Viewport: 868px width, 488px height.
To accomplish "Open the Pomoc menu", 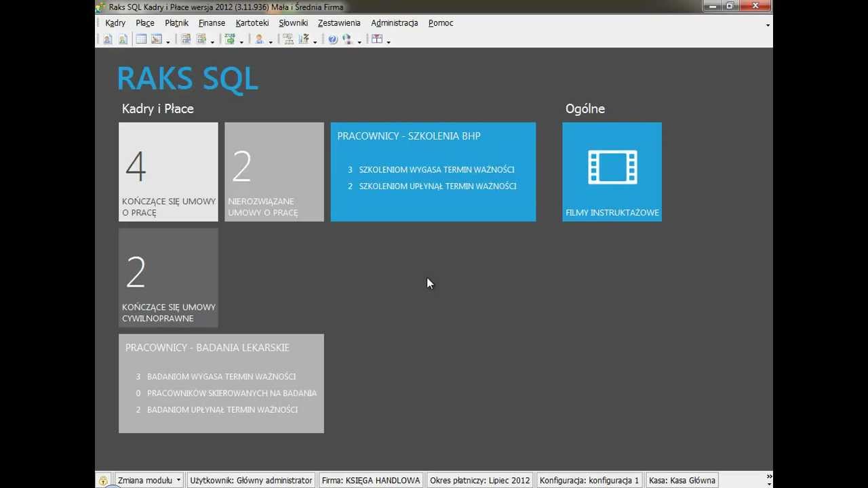I will click(441, 23).
